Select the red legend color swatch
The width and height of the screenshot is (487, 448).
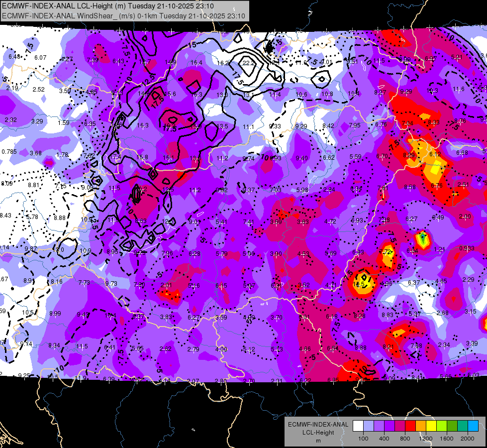410,426
